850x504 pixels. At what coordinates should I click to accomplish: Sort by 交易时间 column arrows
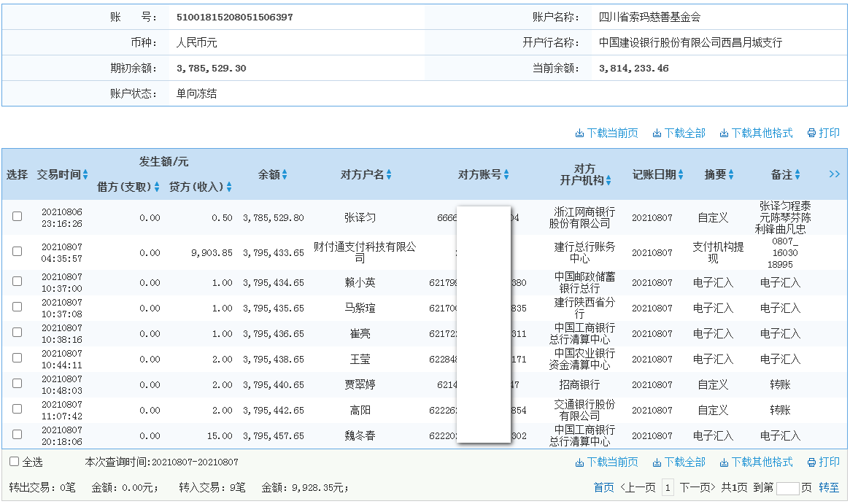tap(85, 174)
